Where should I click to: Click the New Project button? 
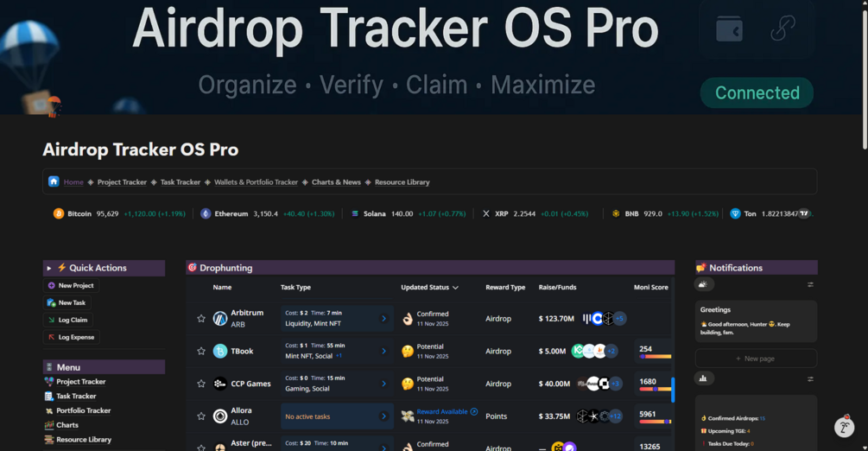coord(71,285)
